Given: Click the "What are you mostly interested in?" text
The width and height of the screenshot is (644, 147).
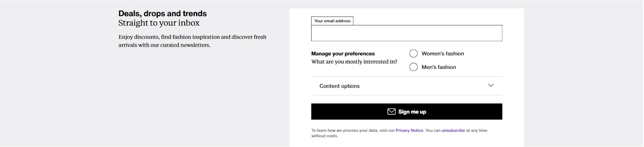Looking at the screenshot, I should pyautogui.click(x=354, y=62).
